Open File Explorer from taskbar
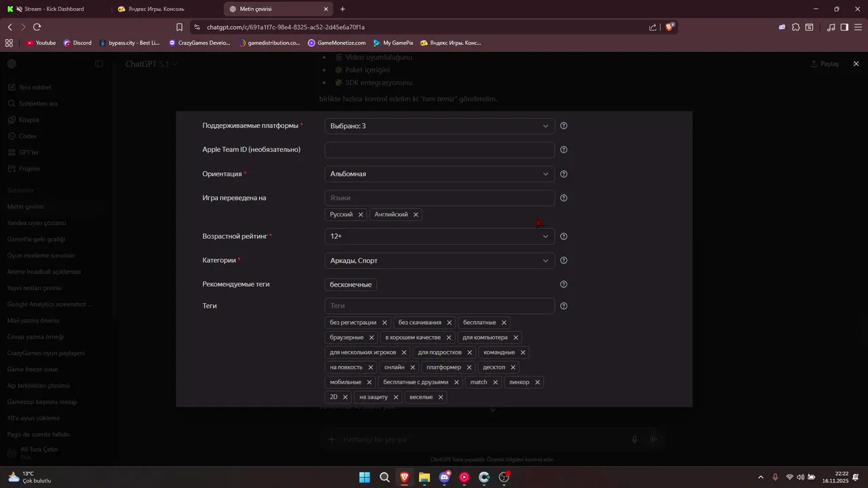Viewport: 868px width, 488px height. 425,477
